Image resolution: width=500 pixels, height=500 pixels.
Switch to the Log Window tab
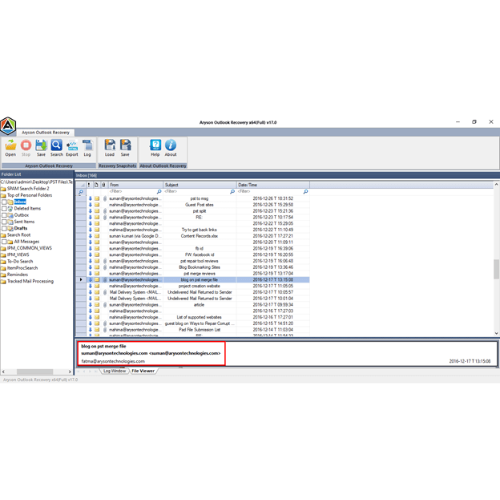(x=114, y=371)
